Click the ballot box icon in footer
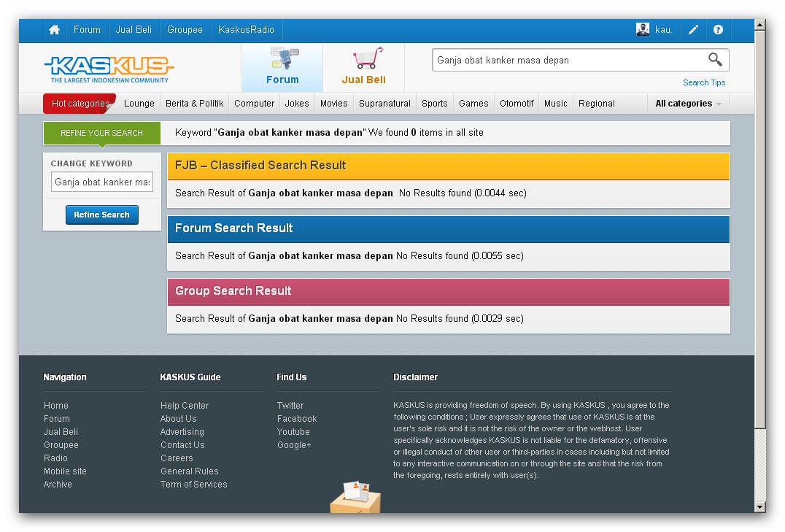The width and height of the screenshot is (785, 532). coord(355,497)
